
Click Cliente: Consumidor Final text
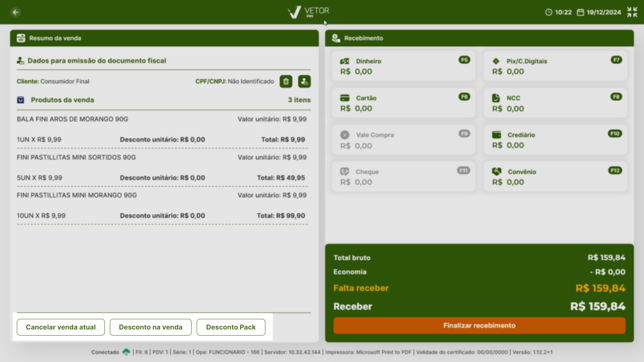[53, 81]
